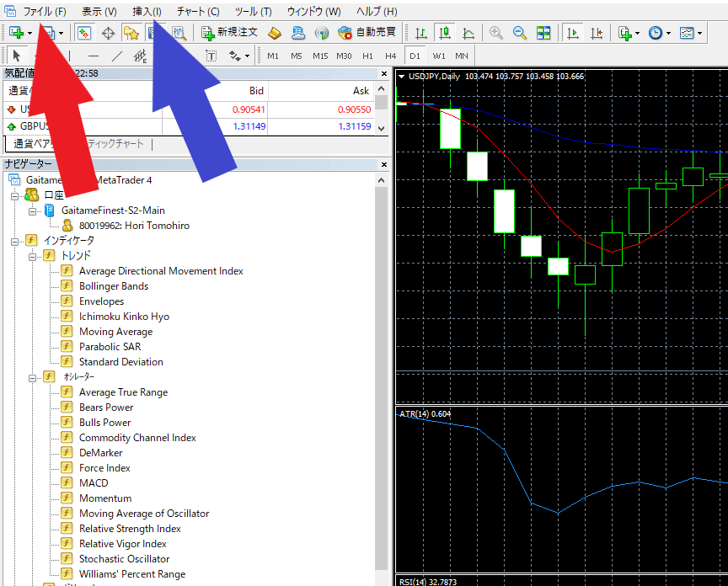The height and width of the screenshot is (586, 728).
Task: Click the signals broadcast icon
Action: click(321, 33)
